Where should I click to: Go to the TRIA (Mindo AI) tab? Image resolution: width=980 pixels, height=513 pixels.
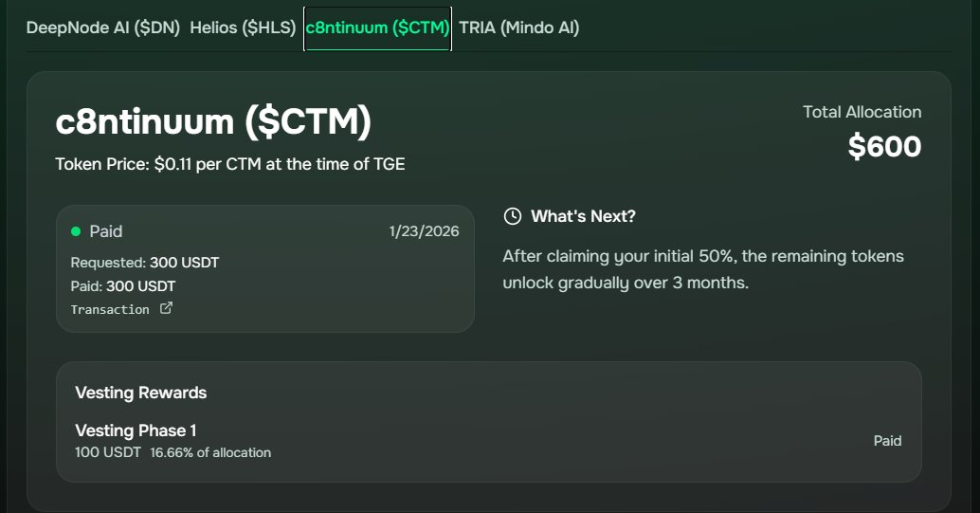518,27
